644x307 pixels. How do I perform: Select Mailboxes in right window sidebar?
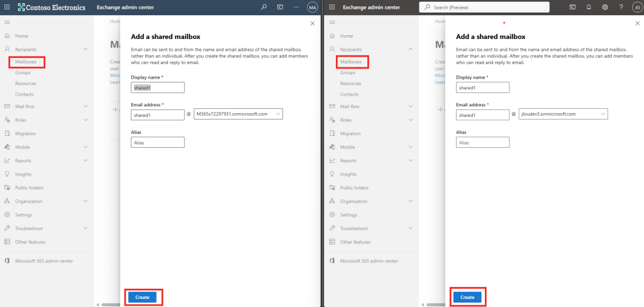click(351, 62)
